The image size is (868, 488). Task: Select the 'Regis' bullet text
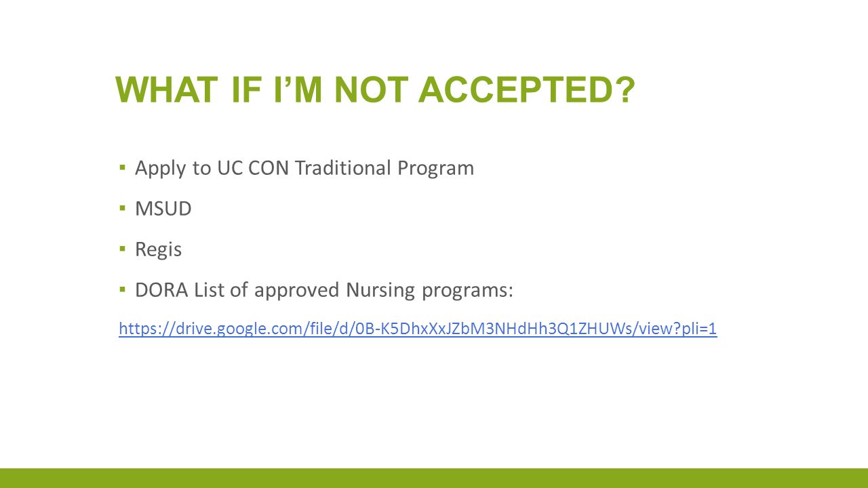tap(159, 250)
